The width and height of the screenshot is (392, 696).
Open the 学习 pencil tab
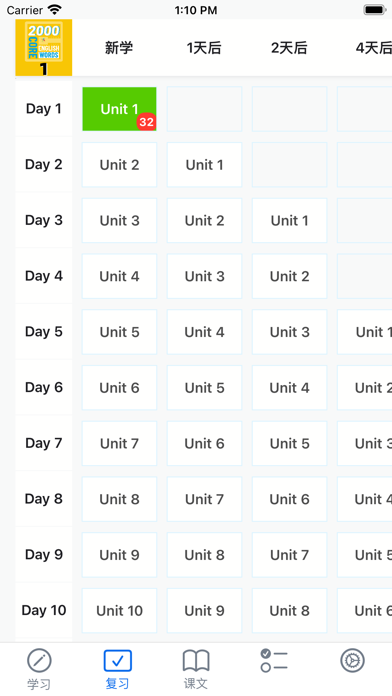[x=39, y=668]
